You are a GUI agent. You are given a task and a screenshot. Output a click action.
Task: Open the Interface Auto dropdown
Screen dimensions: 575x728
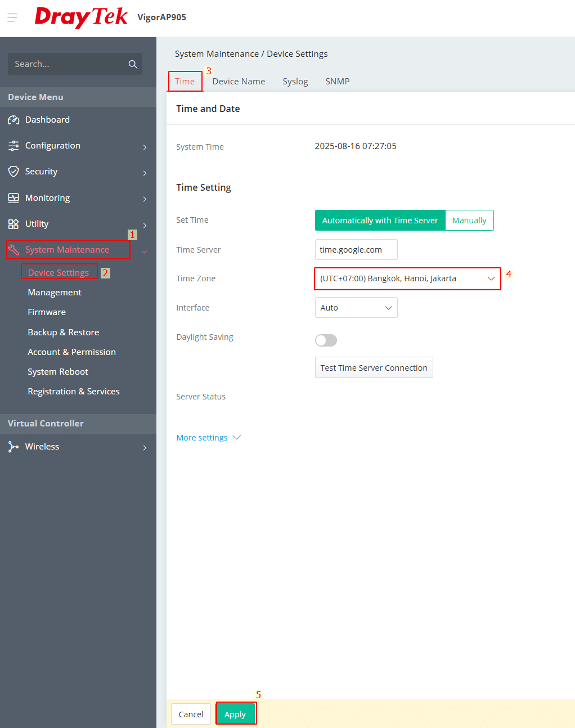(356, 308)
